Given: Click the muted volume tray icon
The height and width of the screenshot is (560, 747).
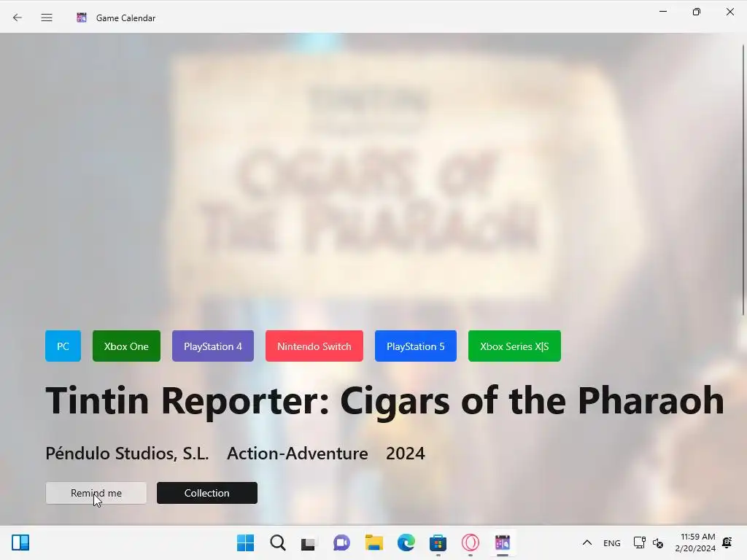Looking at the screenshot, I should tap(657, 542).
